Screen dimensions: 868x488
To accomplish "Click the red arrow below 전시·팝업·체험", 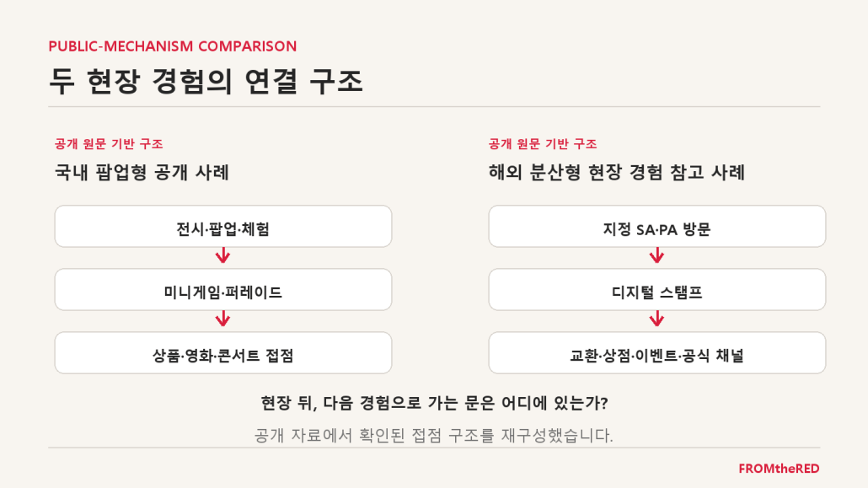I will pyautogui.click(x=223, y=256).
